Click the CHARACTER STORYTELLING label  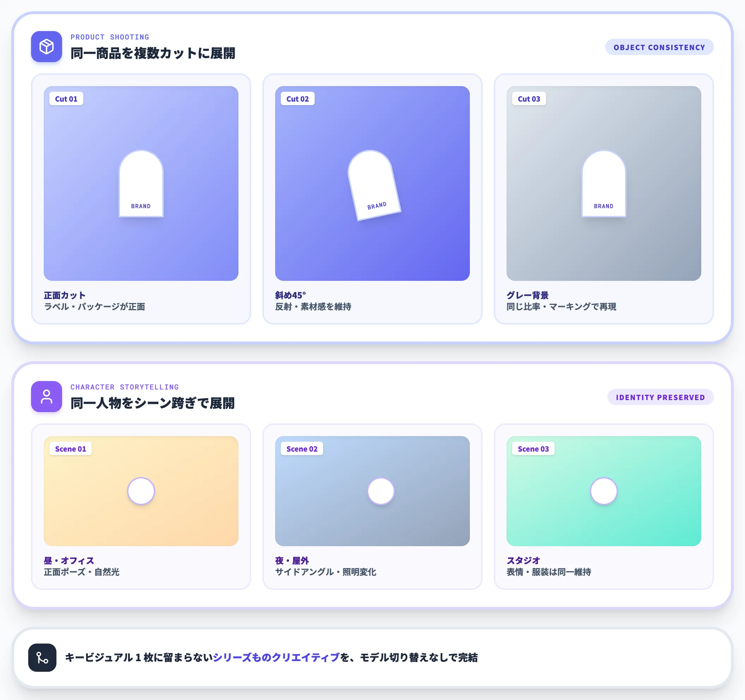click(125, 387)
